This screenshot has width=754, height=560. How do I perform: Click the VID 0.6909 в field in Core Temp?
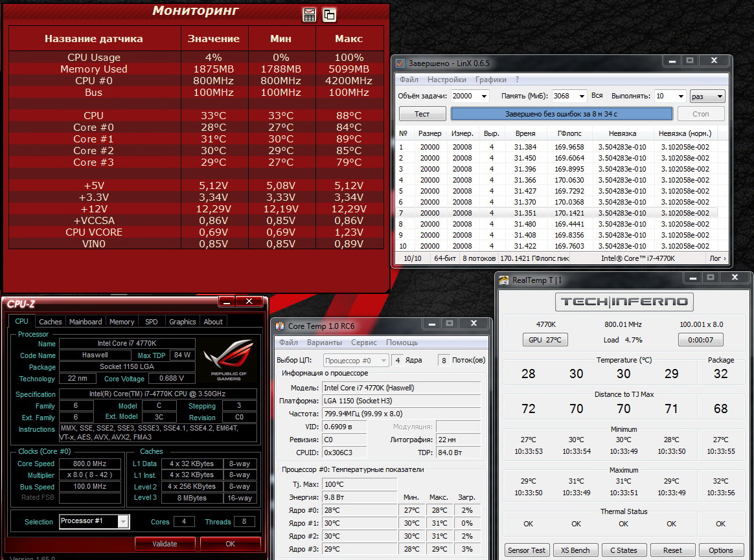345,427
